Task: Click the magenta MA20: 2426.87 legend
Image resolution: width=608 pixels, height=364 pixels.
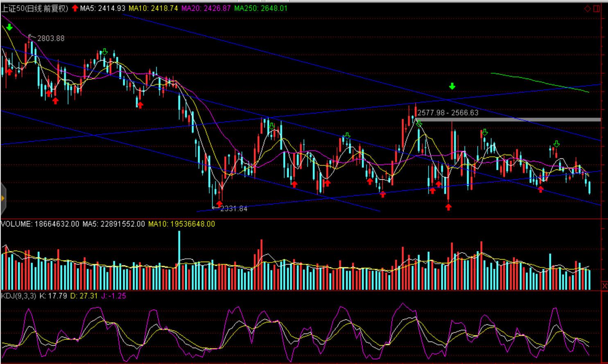Action: coord(206,9)
